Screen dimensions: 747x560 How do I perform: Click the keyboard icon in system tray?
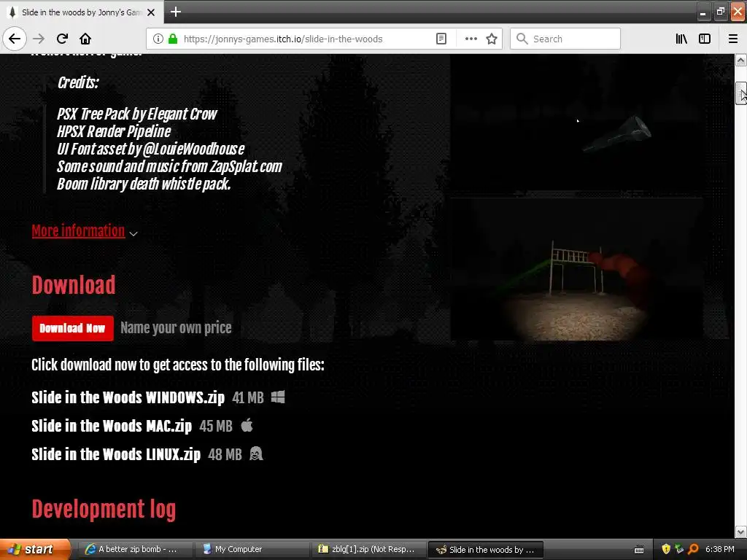(639, 550)
